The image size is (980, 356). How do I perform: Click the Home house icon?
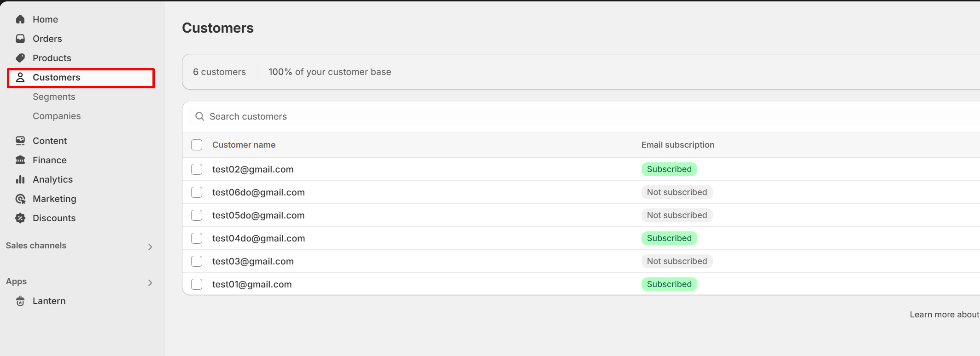coord(20,19)
